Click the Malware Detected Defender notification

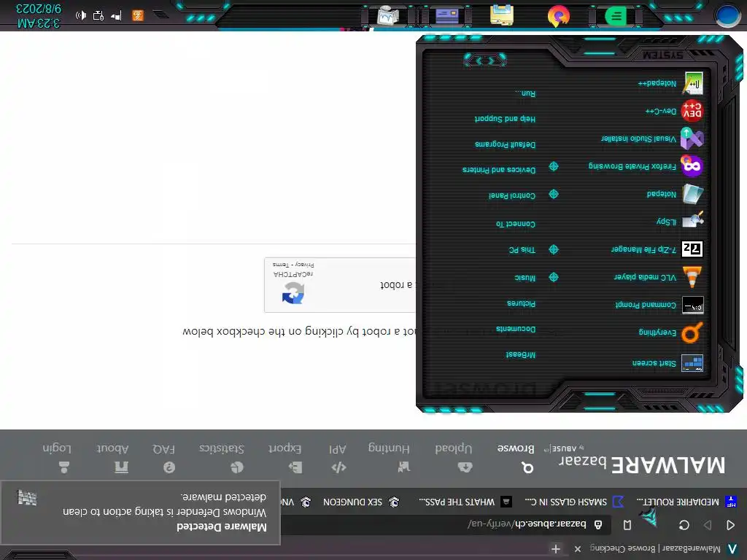coord(140,513)
